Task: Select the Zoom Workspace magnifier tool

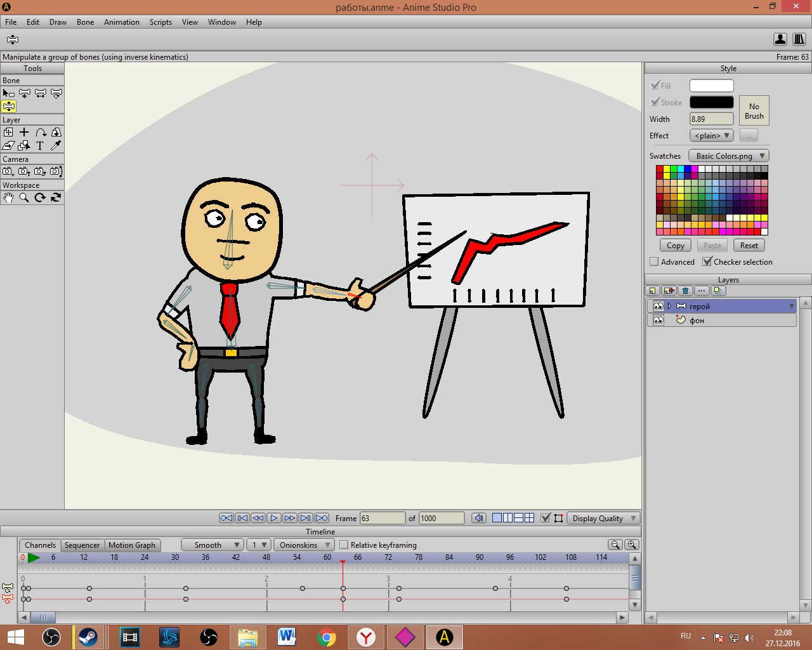Action: [24, 197]
